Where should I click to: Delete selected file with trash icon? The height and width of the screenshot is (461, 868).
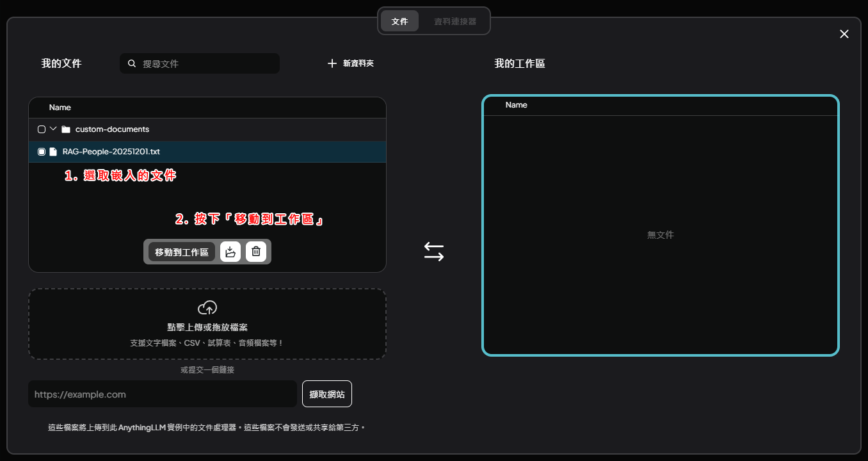tap(255, 252)
